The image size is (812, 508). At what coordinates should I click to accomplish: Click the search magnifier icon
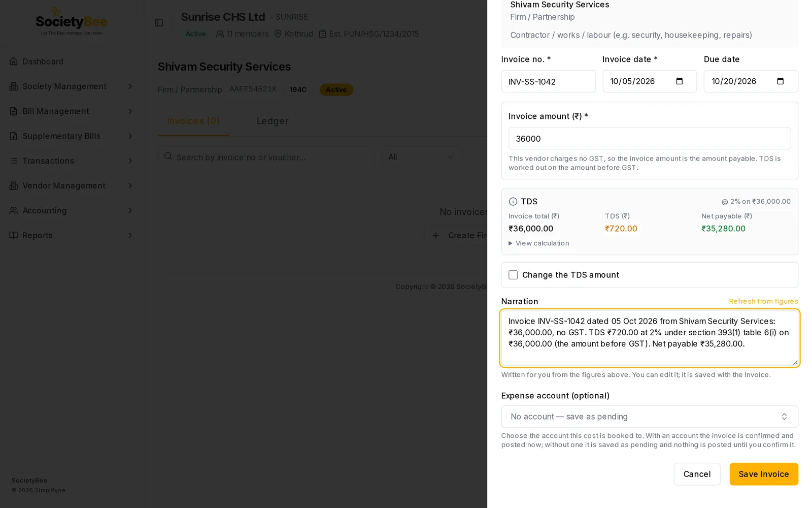coord(168,156)
